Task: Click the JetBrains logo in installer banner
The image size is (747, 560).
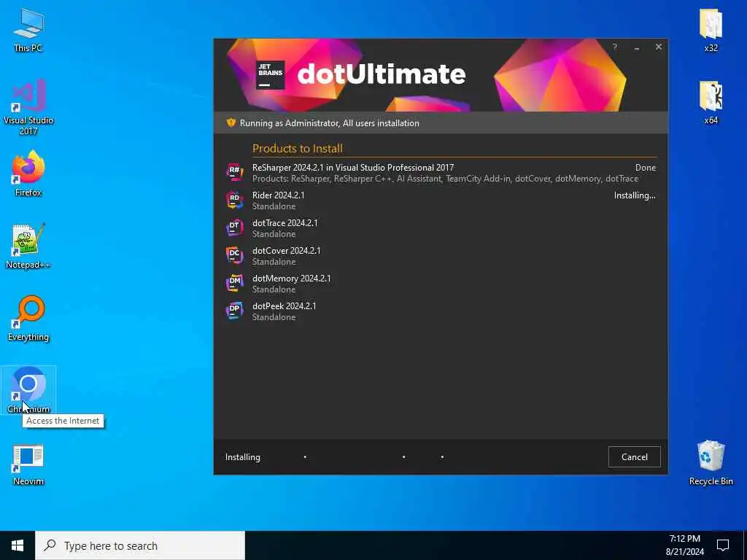Action: click(x=270, y=75)
